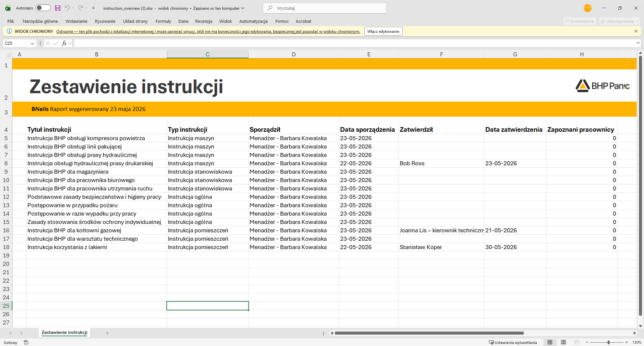Click the Insert Function fx icon
This screenshot has height=346, width=644.
pos(64,43)
